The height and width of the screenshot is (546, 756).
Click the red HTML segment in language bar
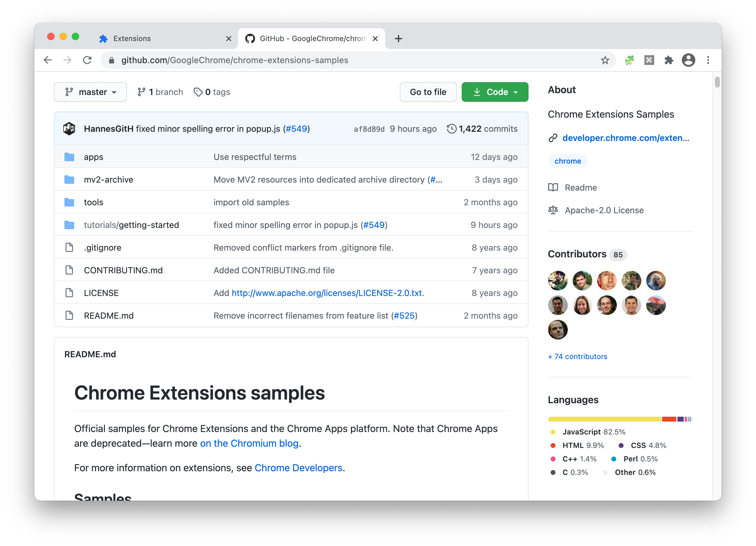[x=669, y=419]
